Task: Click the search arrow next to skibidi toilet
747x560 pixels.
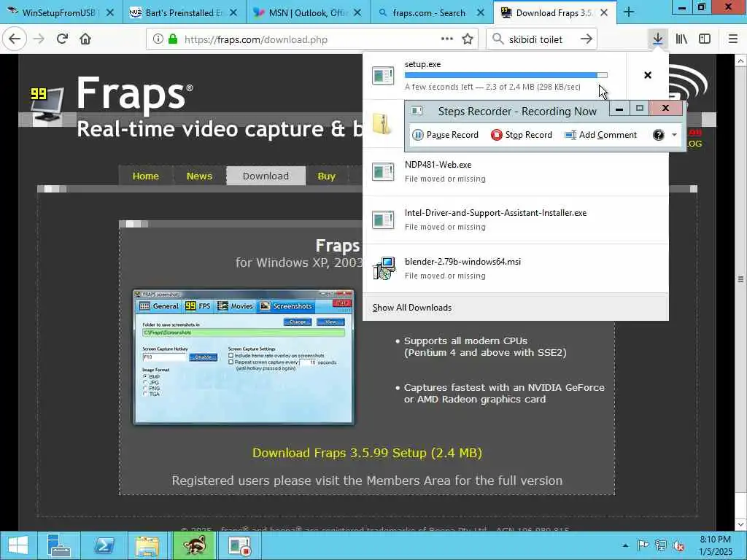Action: [586, 39]
